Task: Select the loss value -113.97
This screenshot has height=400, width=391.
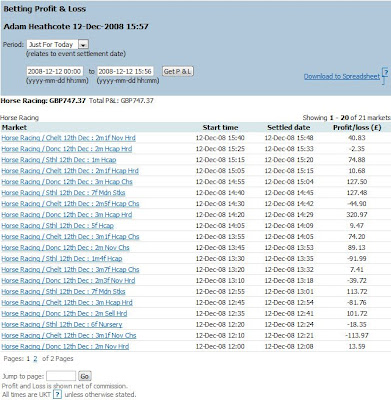Action: 357,336
